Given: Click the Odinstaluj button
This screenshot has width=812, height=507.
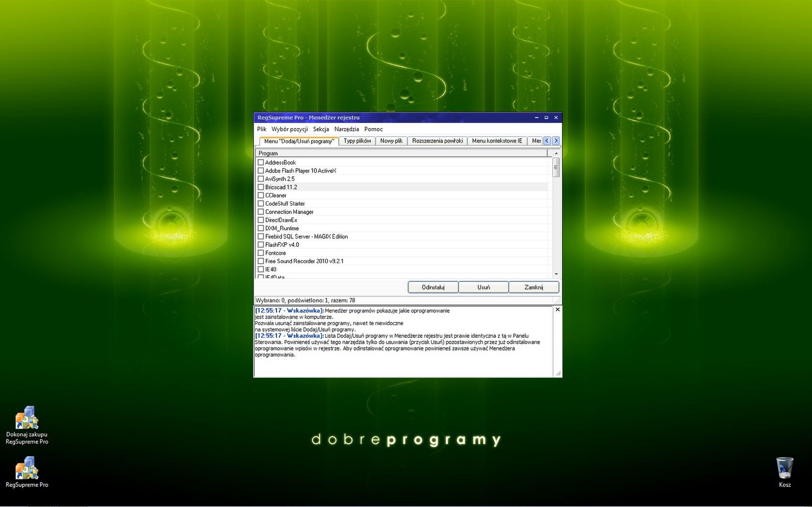Looking at the screenshot, I should click(433, 287).
